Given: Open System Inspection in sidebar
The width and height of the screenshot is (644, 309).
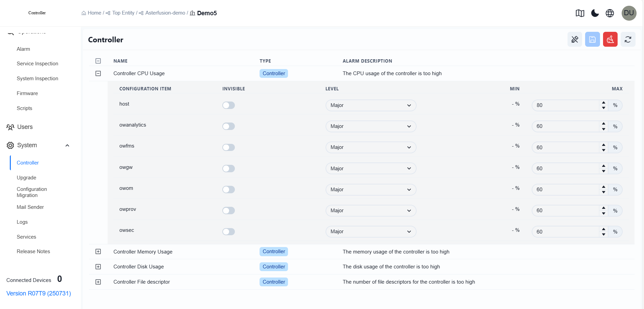Looking at the screenshot, I should click(x=37, y=79).
